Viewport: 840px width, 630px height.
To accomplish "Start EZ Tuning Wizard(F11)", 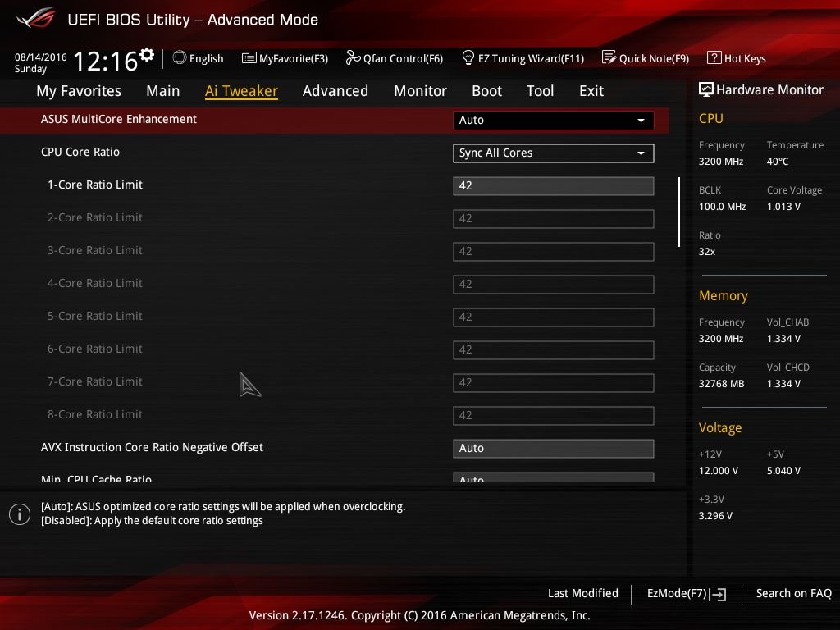I will coord(523,58).
